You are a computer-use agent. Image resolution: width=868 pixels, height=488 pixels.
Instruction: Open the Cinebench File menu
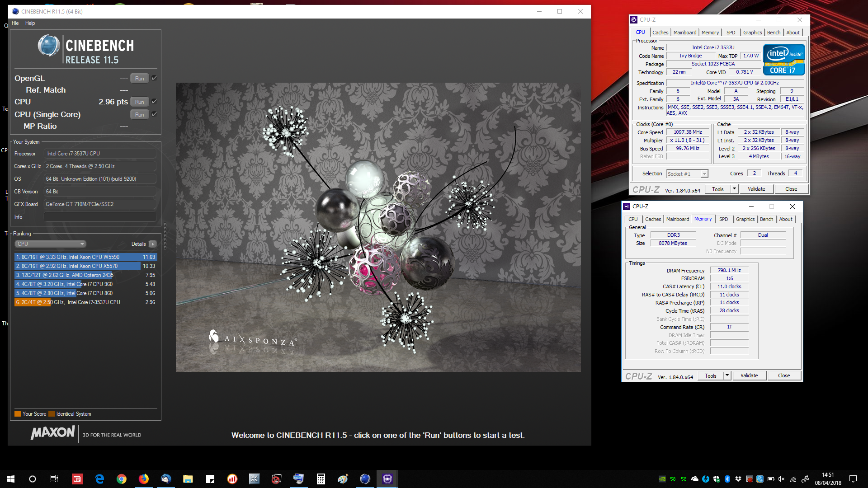pos(15,23)
